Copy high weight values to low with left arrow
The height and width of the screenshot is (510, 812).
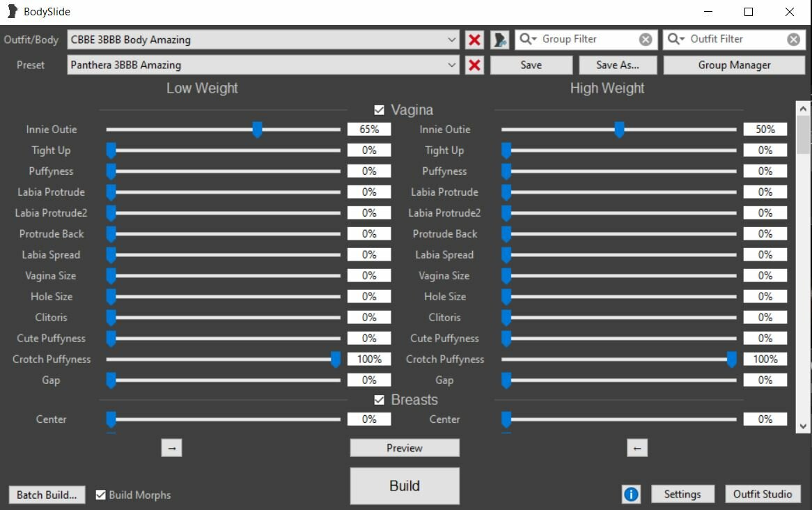(637, 448)
